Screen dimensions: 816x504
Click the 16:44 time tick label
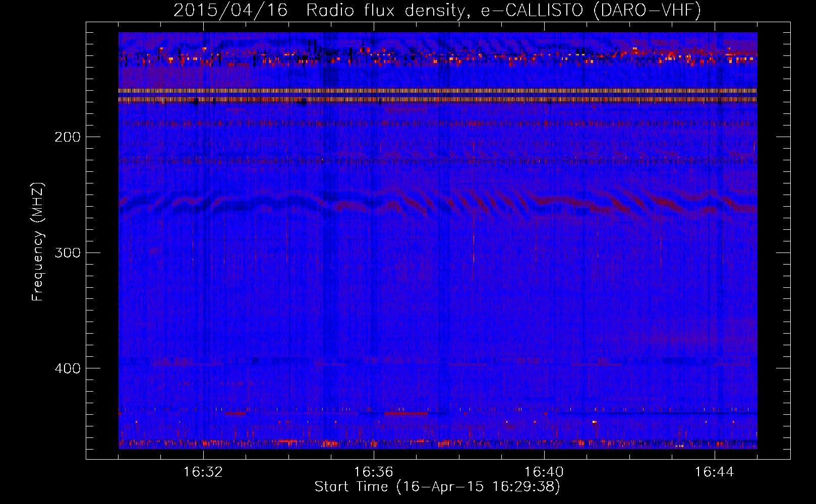[715, 472]
